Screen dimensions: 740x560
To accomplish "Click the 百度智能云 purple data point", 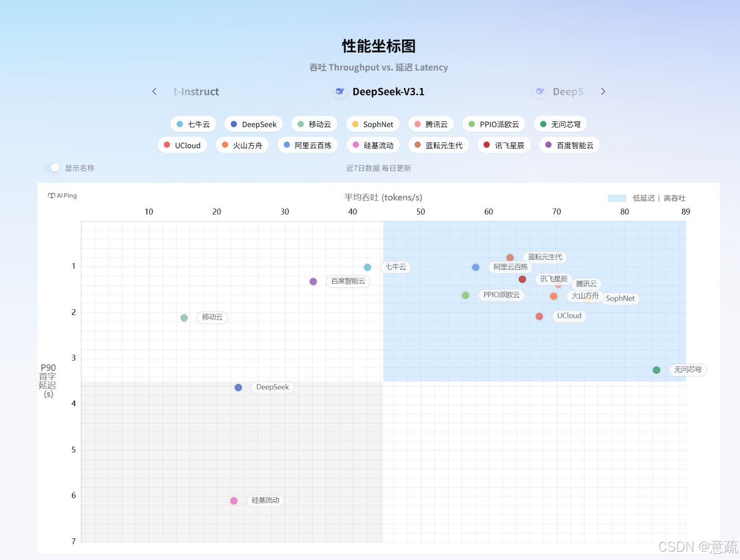I will (x=313, y=282).
